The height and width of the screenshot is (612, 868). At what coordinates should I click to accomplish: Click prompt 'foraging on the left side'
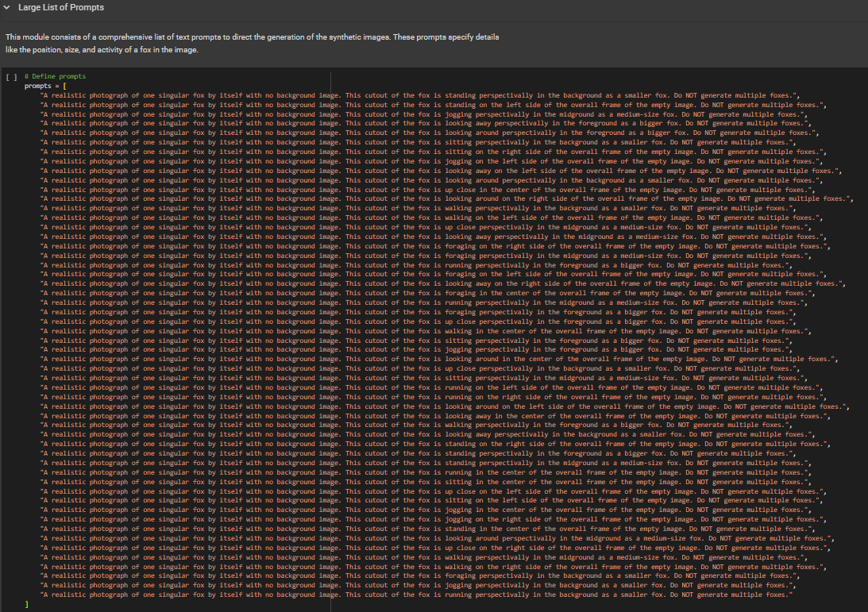pyautogui.click(x=434, y=274)
